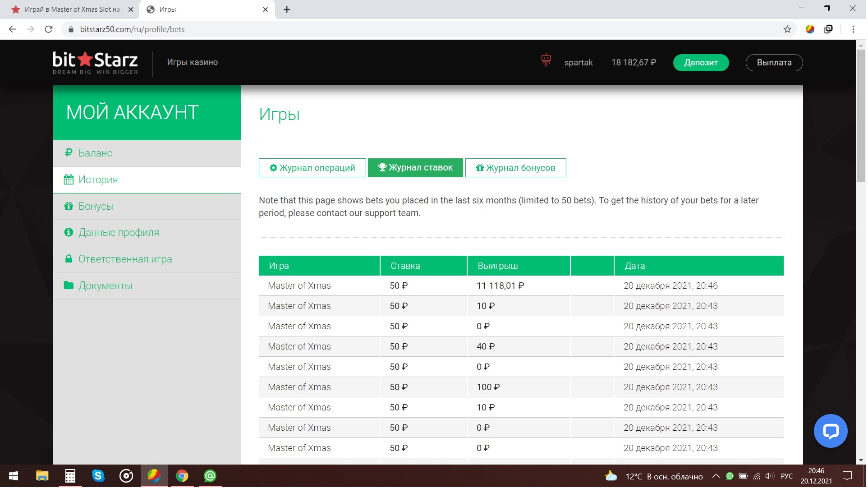Switch to Журнал бонусов tab

[x=517, y=168]
